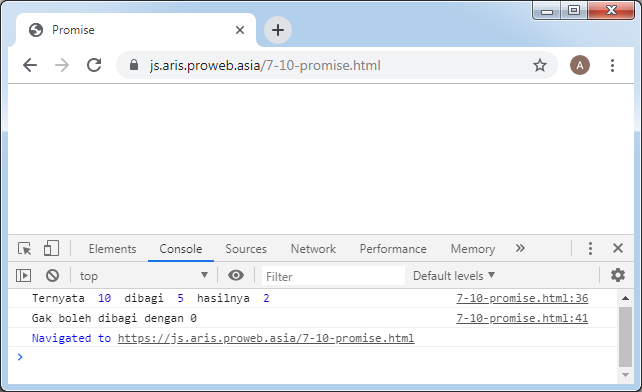Switch to the Sources tab
This screenshot has height=392, width=642.
coord(246,249)
